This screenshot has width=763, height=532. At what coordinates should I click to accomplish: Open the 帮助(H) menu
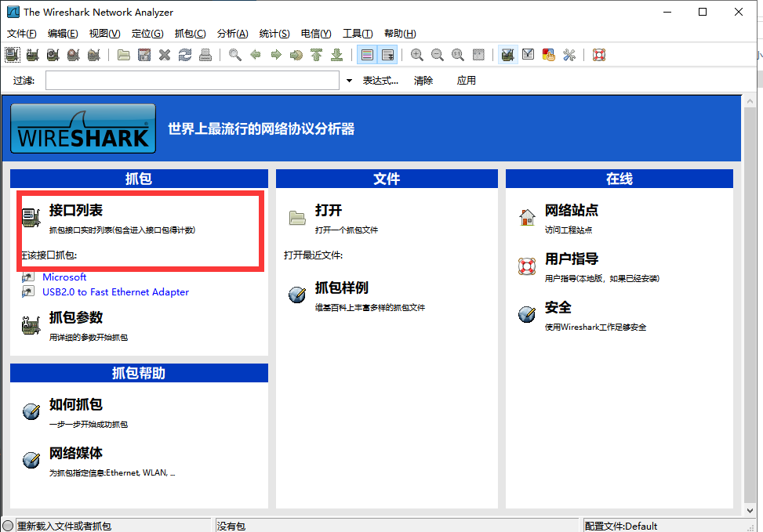[x=400, y=34]
